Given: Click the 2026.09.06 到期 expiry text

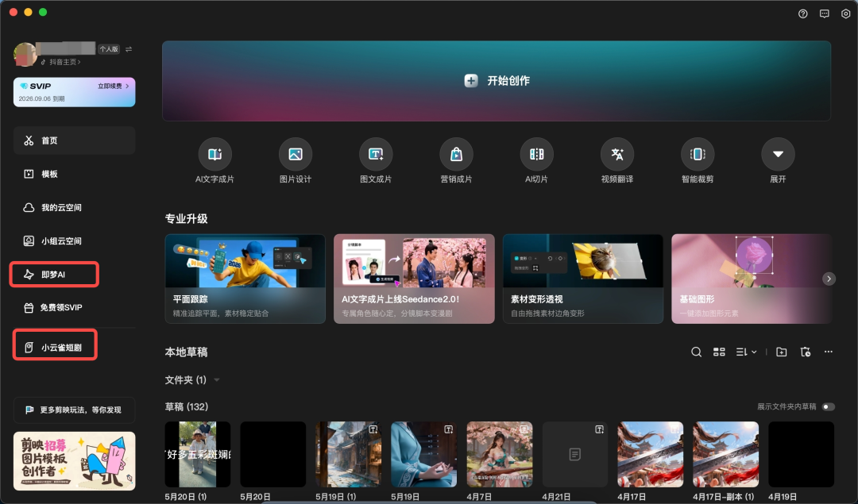Looking at the screenshot, I should click(x=41, y=99).
